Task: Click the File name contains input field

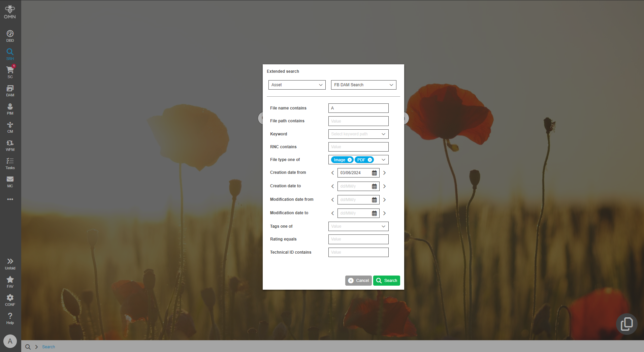Action: coord(358,108)
